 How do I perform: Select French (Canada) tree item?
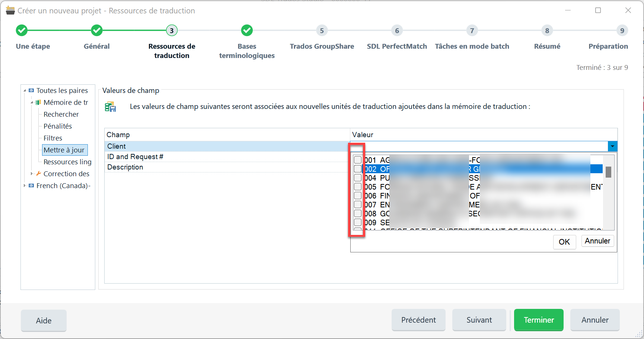(63, 185)
